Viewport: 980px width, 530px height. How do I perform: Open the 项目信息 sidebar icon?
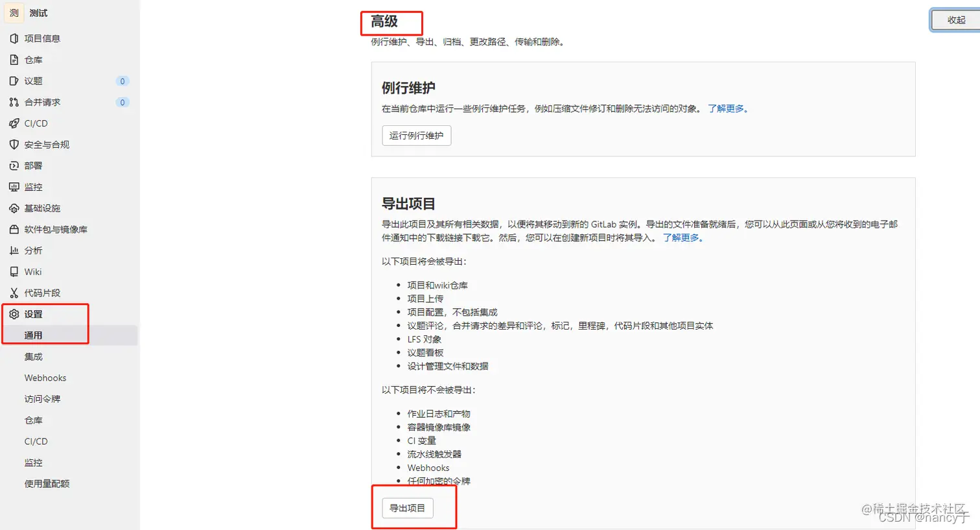click(x=15, y=38)
